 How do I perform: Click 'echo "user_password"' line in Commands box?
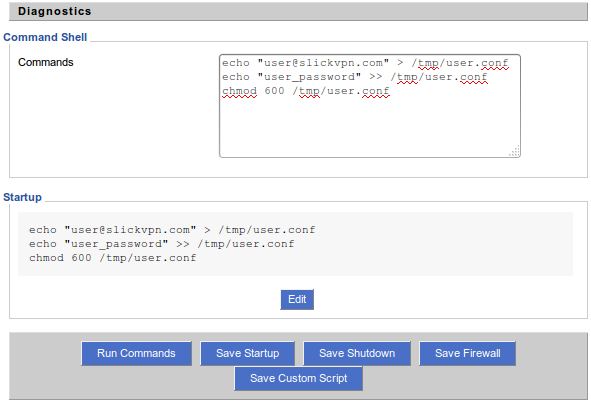coord(354,77)
